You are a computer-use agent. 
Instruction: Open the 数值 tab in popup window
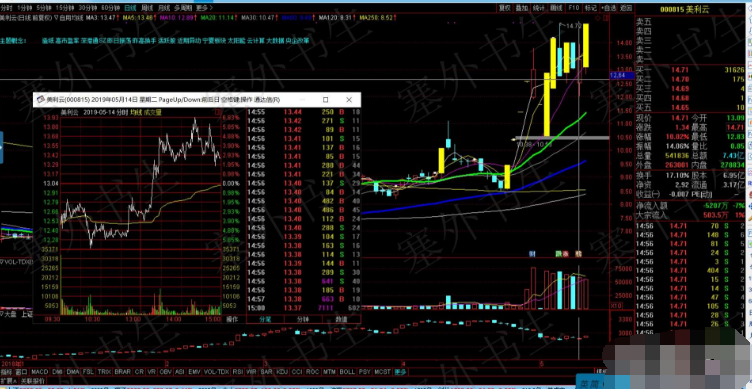point(341,319)
